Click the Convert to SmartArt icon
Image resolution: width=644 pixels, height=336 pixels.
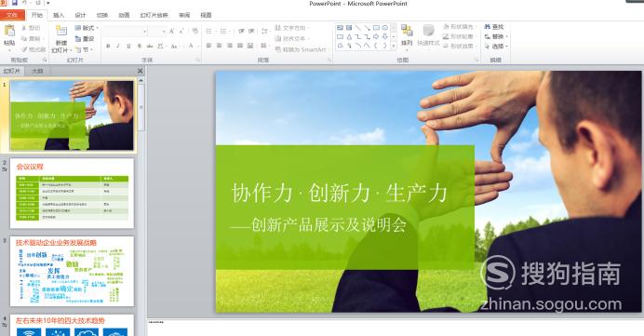pyautogui.click(x=278, y=49)
